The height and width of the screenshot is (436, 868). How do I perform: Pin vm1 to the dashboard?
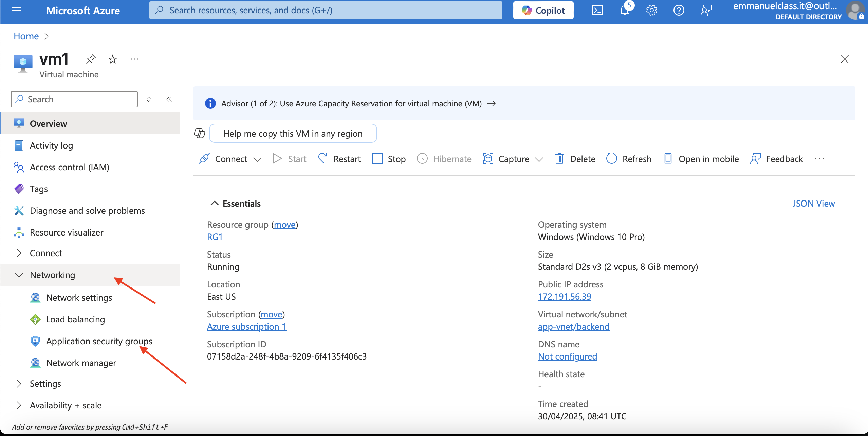tap(91, 59)
